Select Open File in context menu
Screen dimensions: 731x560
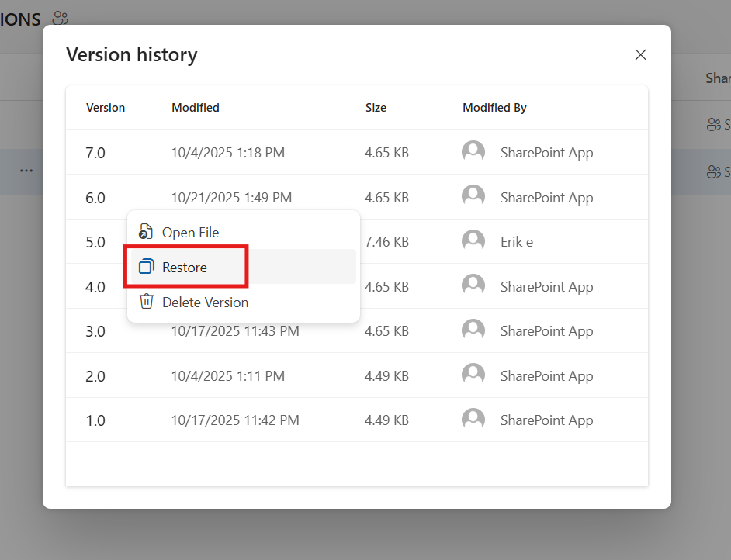pos(244,232)
